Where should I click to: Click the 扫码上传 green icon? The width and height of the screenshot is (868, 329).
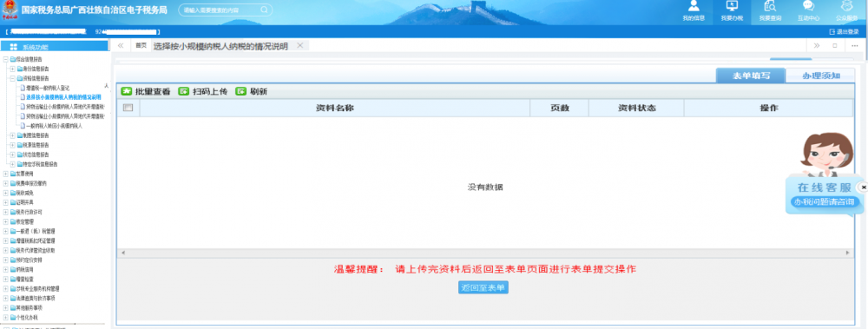(x=184, y=91)
